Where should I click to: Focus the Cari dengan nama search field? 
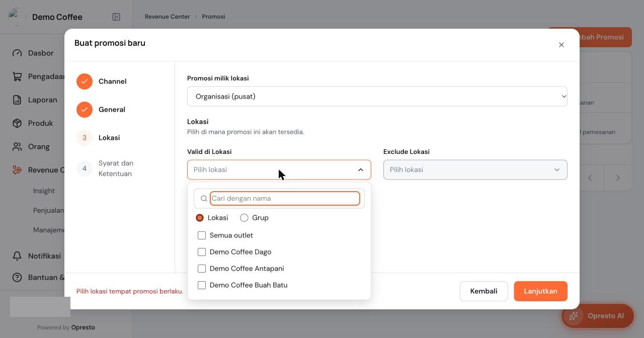(285, 199)
